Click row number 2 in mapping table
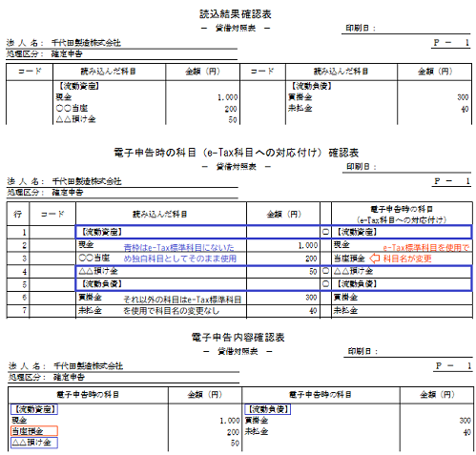The width and height of the screenshot is (476, 455). [24, 245]
